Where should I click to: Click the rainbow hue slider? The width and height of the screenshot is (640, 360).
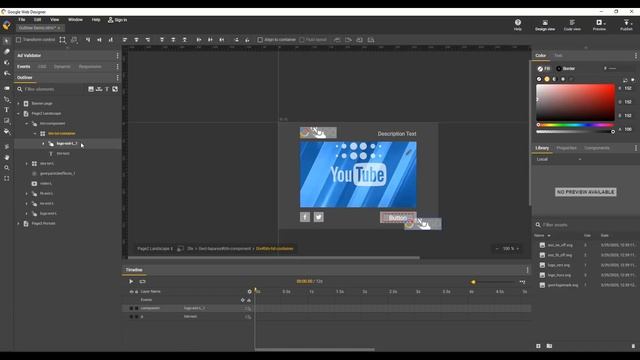(575, 125)
